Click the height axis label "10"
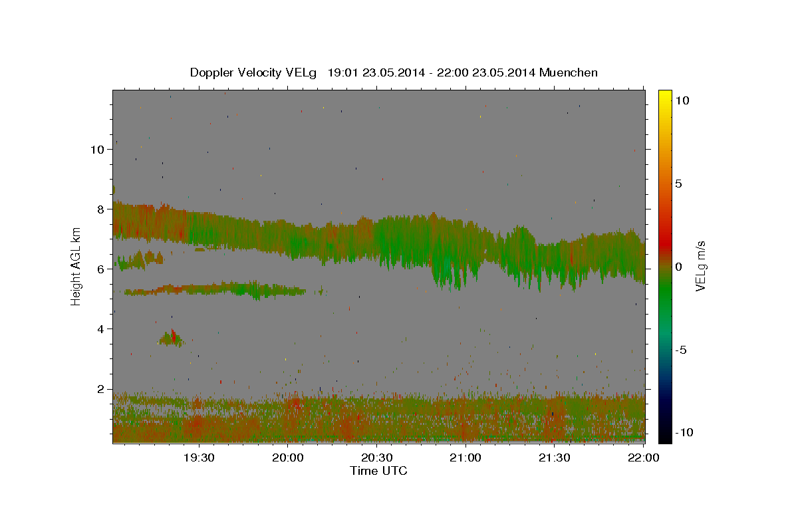Viewport: 798px width, 532px height. click(x=97, y=149)
